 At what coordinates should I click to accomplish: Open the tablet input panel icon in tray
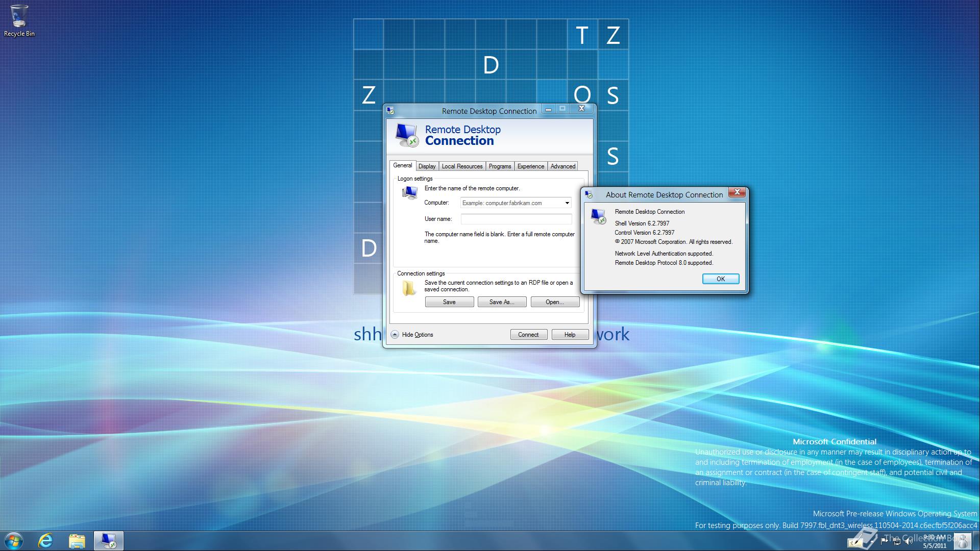click(855, 542)
